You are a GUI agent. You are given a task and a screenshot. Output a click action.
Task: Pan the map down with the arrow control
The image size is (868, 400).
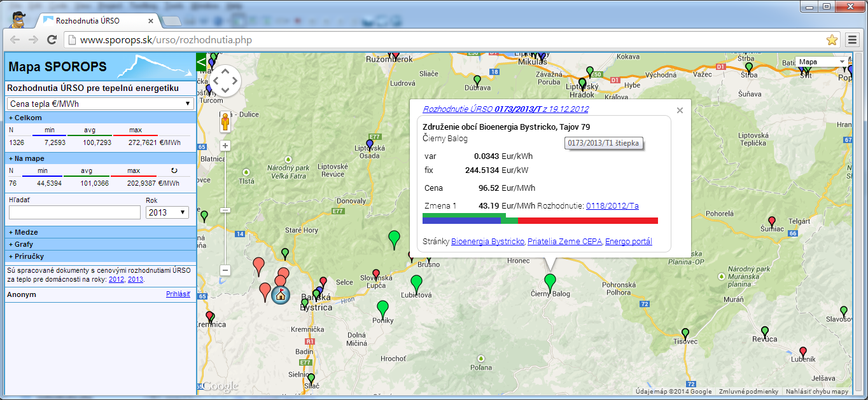pyautogui.click(x=225, y=91)
